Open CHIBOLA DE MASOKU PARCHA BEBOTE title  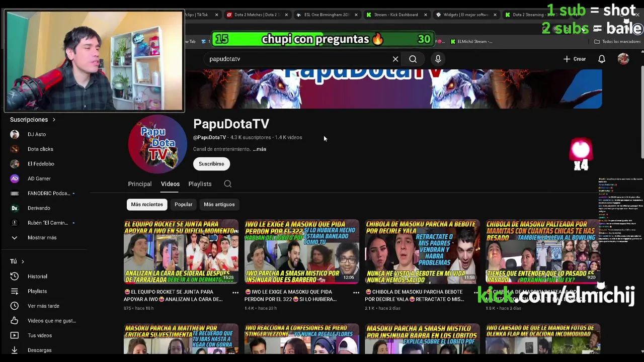[x=416, y=296]
